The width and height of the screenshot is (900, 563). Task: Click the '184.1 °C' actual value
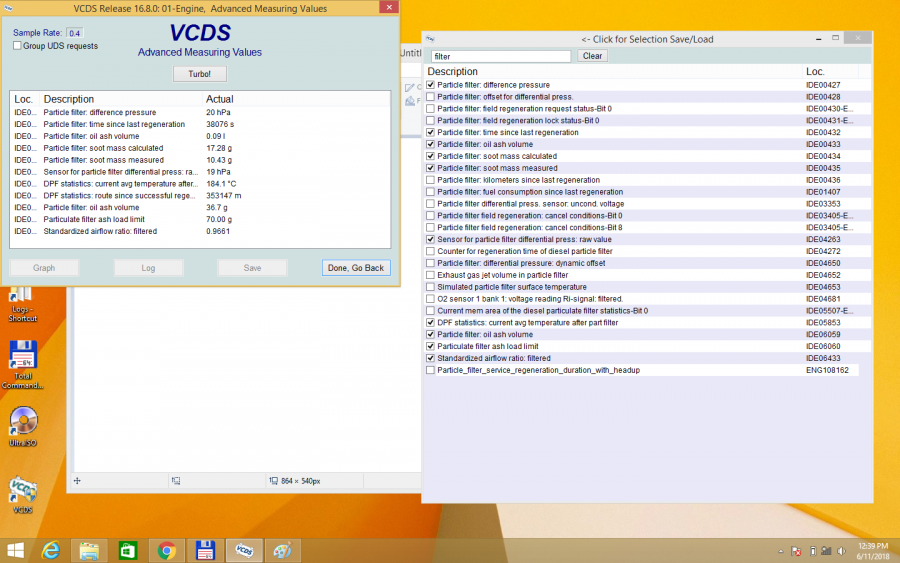tap(221, 184)
